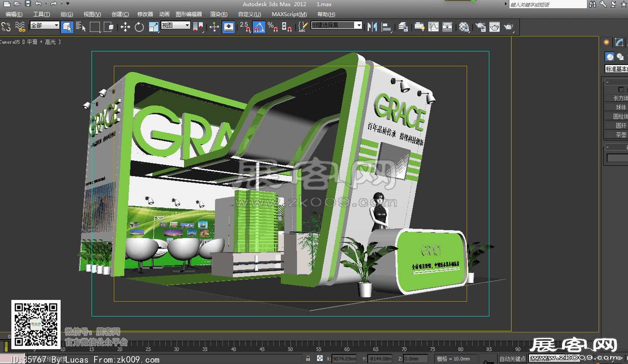Select the Bind to Space Warp tool
628x364 pixels.
click(20, 27)
